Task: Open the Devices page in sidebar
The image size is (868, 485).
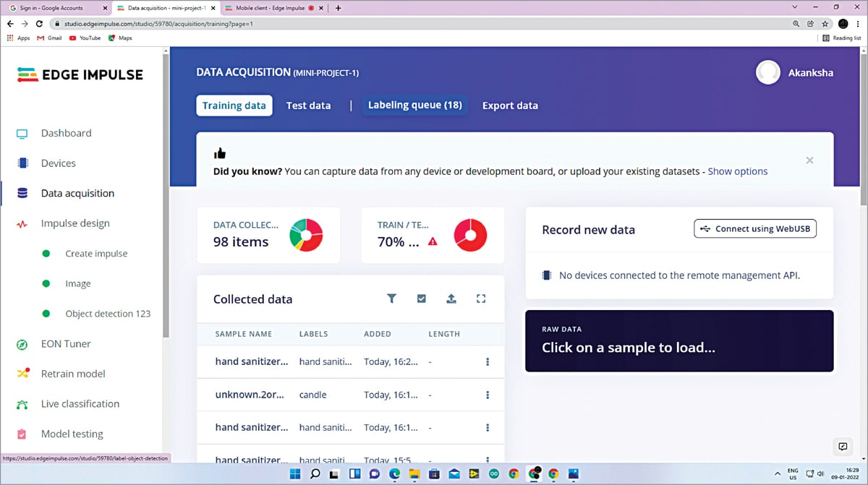Action: click(58, 163)
